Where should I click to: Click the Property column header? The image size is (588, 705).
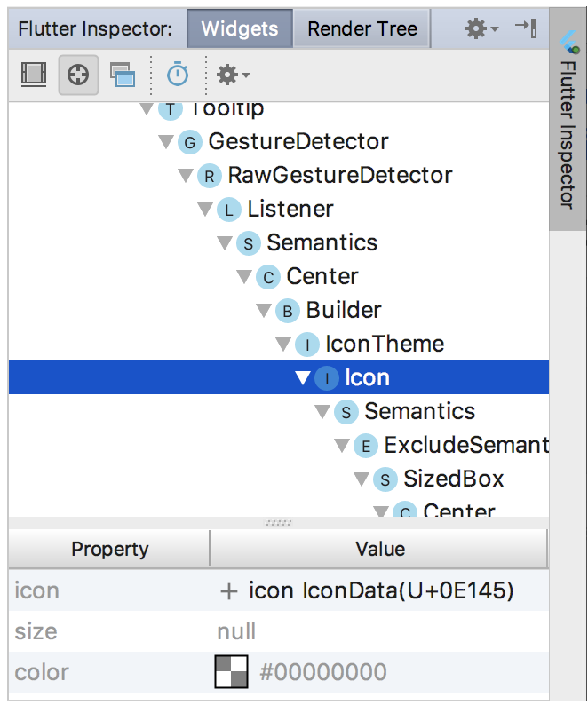click(x=109, y=549)
